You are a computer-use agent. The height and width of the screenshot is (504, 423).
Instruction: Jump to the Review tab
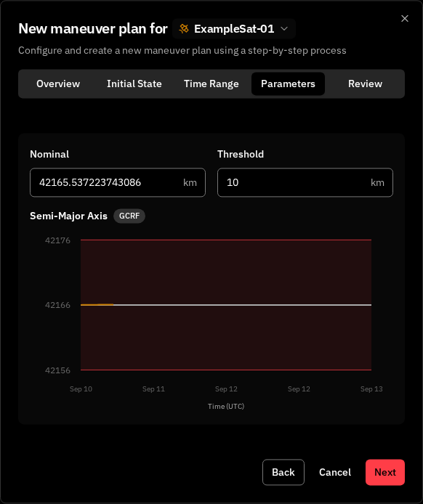[365, 84]
